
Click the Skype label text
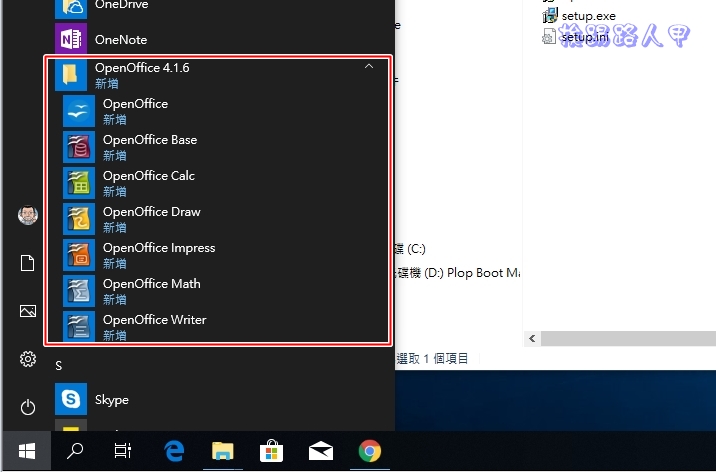point(112,400)
